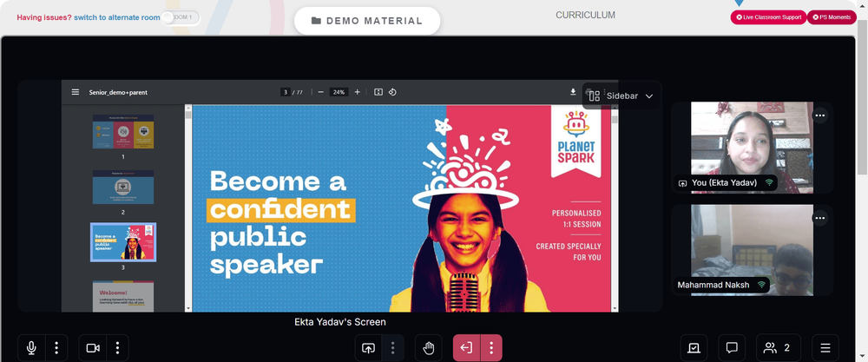Click Ekta Yadav's video tile
This screenshot has width=868, height=362.
coord(752,148)
